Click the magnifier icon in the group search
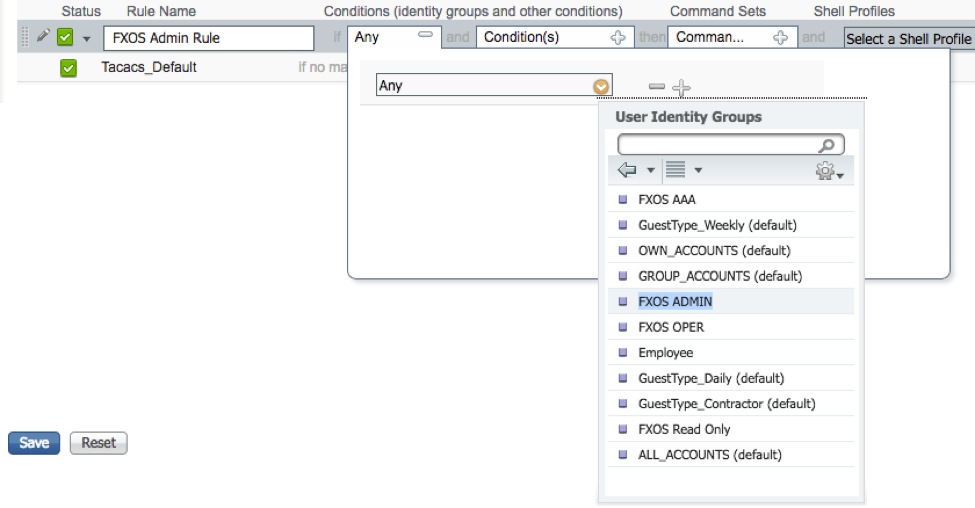 [x=827, y=145]
